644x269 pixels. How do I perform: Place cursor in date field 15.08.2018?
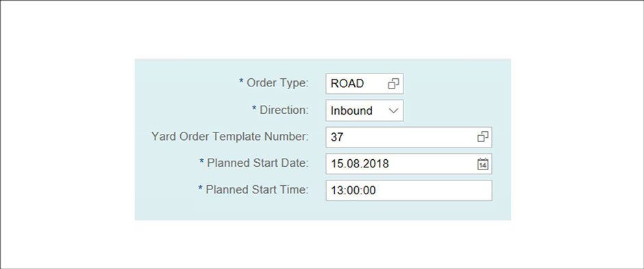pyautogui.click(x=408, y=164)
